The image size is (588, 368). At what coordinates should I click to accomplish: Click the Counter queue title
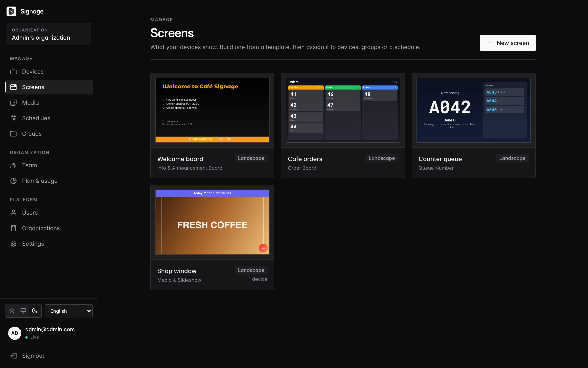coord(440,159)
